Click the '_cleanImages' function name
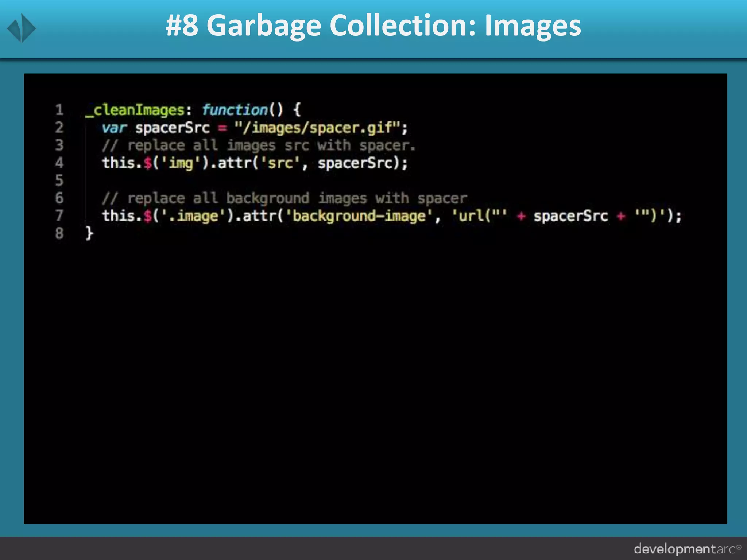The width and height of the screenshot is (747, 560). pos(135,110)
